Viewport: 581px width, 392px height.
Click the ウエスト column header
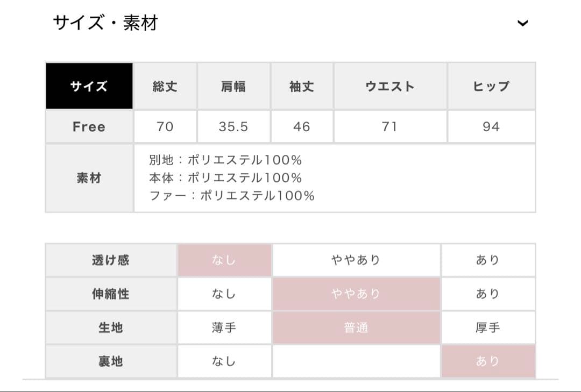pos(390,87)
